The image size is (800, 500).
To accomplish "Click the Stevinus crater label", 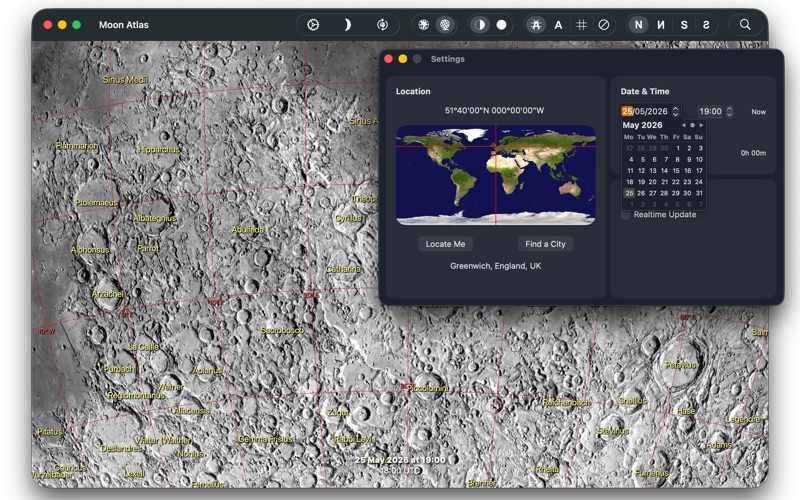I will (x=613, y=431).
